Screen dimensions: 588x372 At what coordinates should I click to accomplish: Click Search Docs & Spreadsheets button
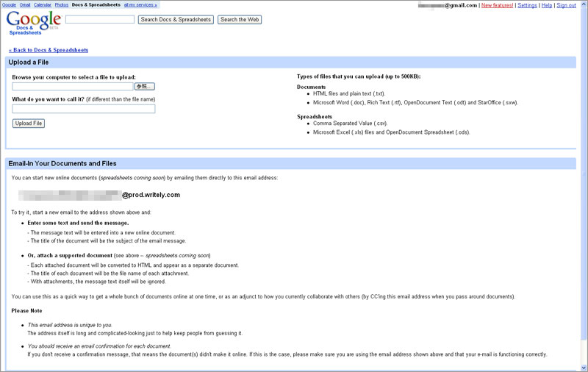(176, 20)
